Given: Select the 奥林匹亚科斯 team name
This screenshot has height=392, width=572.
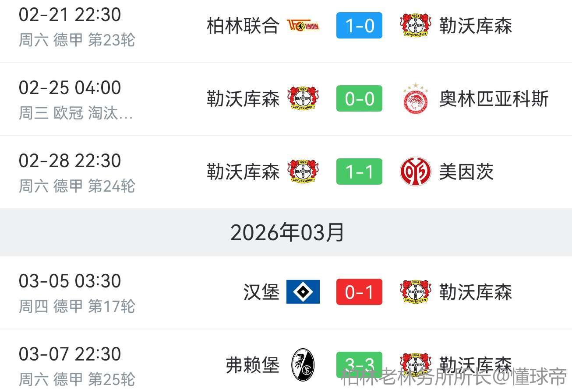Looking at the screenshot, I should (x=494, y=99).
